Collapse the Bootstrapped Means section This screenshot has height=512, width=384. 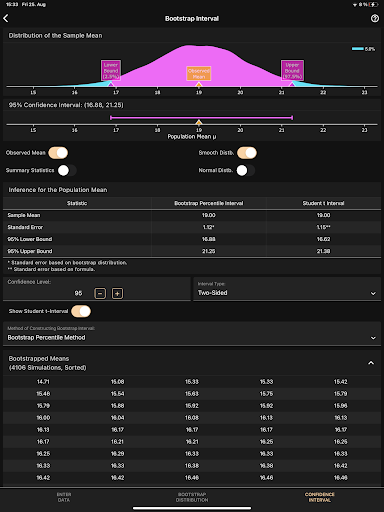371,363
